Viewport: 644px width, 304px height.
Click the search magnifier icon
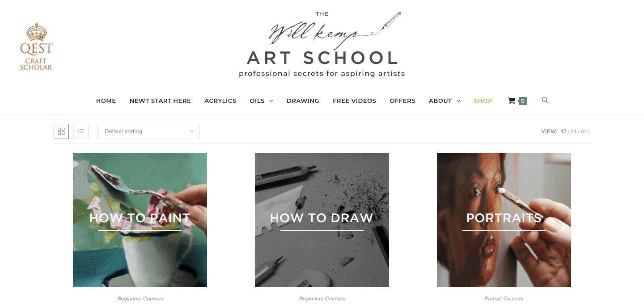pyautogui.click(x=545, y=100)
